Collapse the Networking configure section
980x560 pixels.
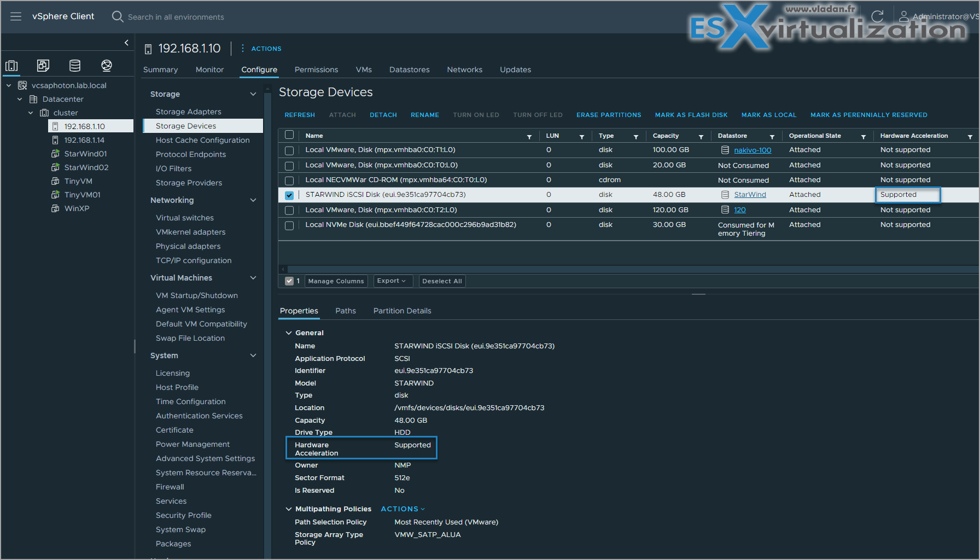[253, 200]
